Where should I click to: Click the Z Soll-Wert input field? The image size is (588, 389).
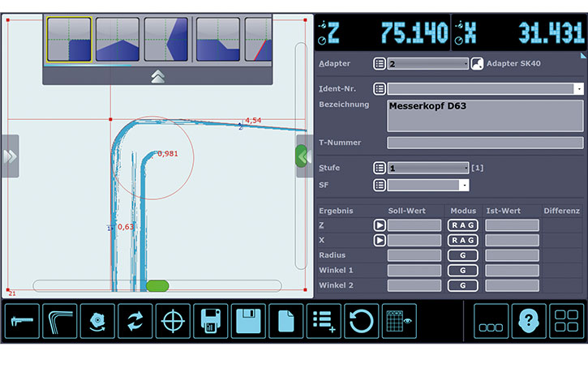[414, 225]
